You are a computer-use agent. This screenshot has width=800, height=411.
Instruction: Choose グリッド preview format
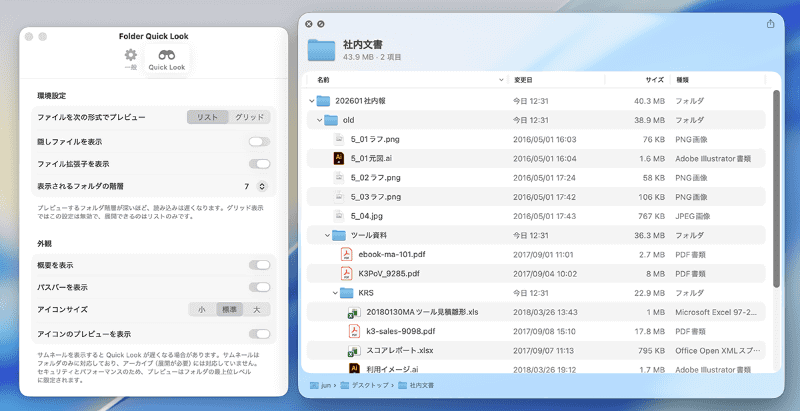[249, 117]
